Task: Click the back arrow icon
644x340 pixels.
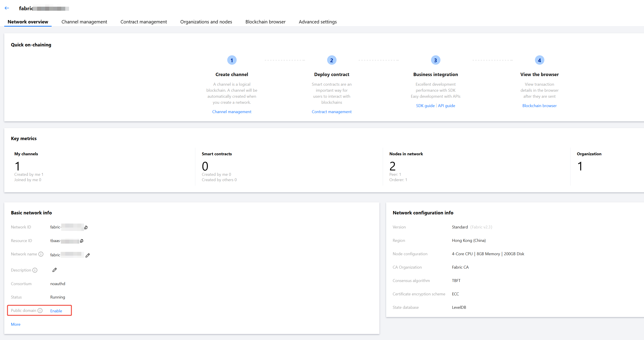Action: coord(7,8)
